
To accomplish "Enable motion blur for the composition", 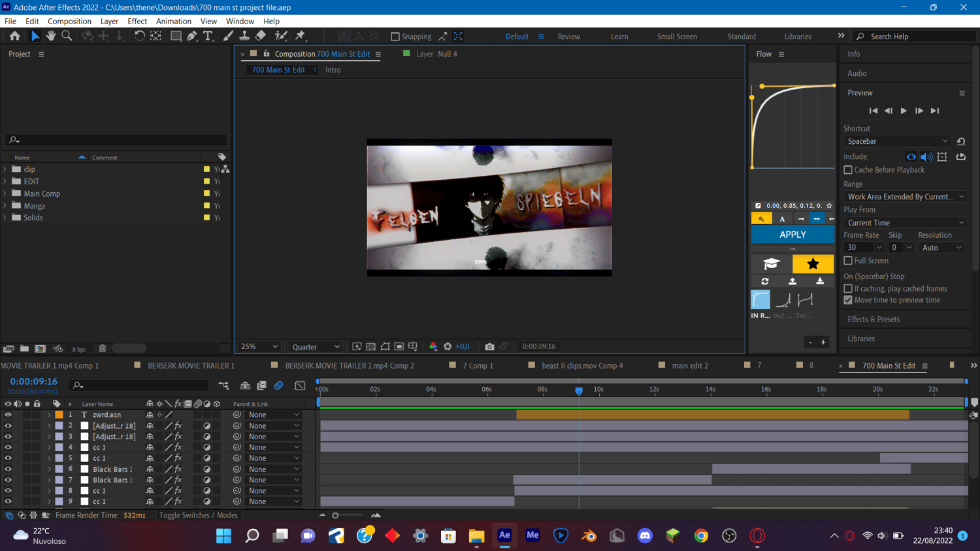I will 279,386.
